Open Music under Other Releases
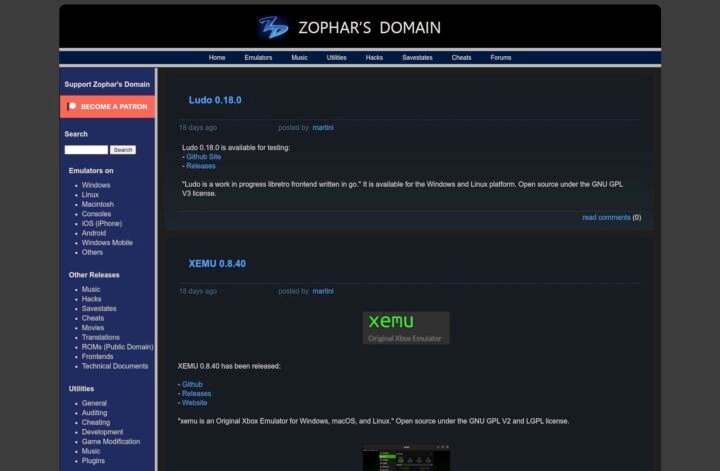This screenshot has height=471, width=720. (x=91, y=289)
